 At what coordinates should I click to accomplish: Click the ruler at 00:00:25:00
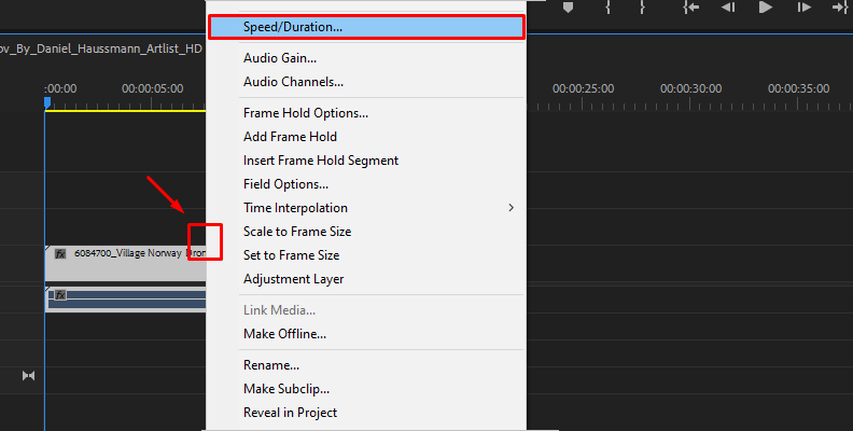tap(583, 89)
